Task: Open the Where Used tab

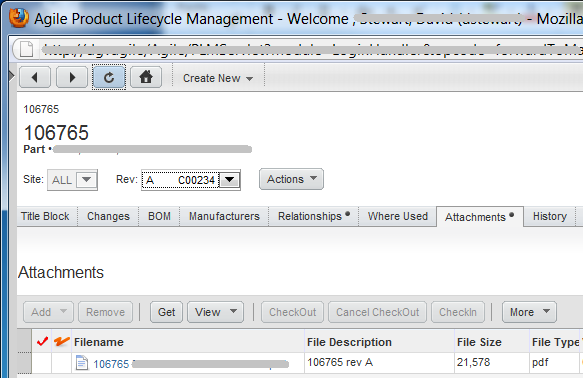Action: click(x=397, y=216)
